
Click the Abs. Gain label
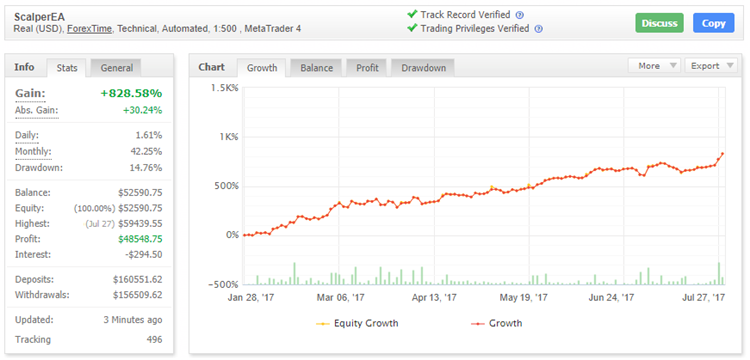[36, 111]
